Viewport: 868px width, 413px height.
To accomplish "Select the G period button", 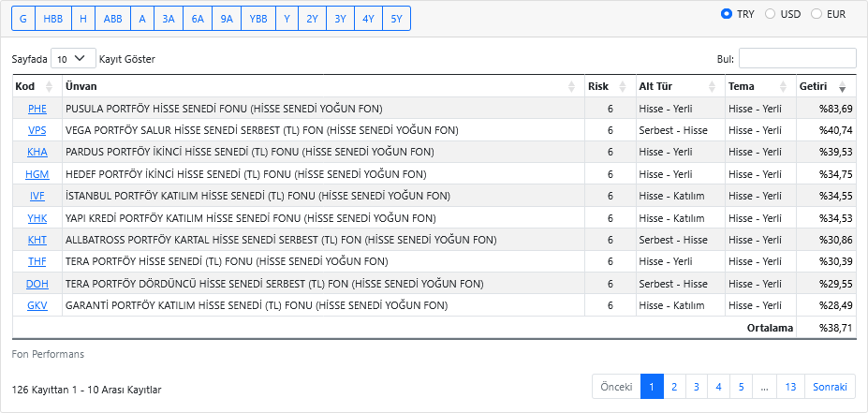I will pos(23,19).
